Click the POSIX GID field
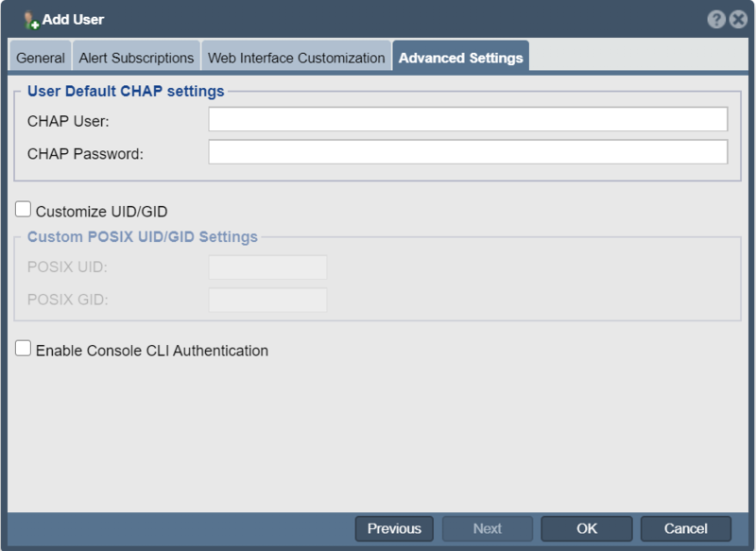Screen dimensions: 756x551 pos(267,300)
